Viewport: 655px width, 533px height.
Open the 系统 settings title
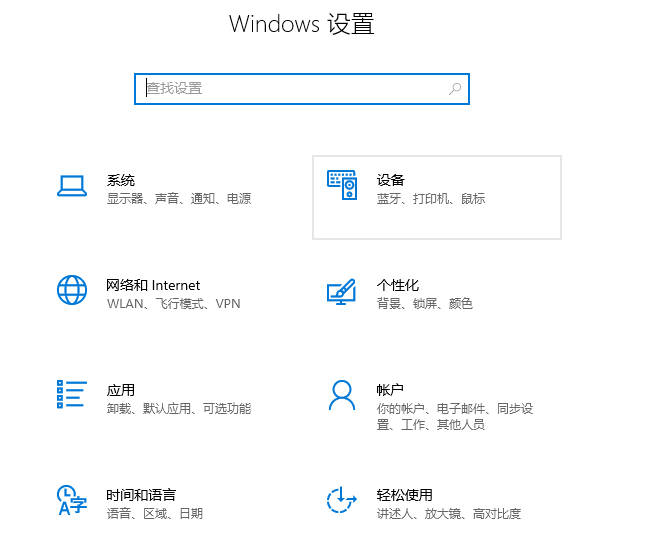click(x=121, y=180)
